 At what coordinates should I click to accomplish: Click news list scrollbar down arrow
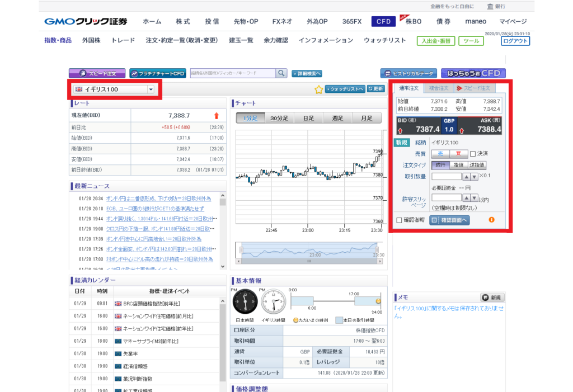tap(223, 266)
